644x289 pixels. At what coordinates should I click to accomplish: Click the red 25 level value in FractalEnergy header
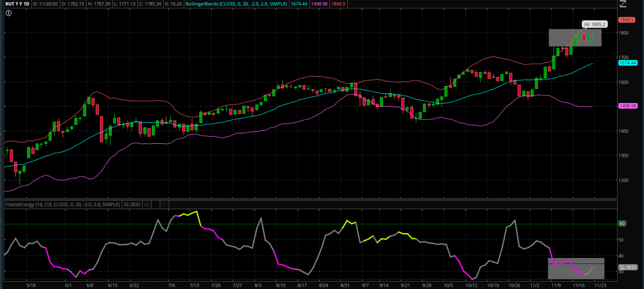point(164,204)
